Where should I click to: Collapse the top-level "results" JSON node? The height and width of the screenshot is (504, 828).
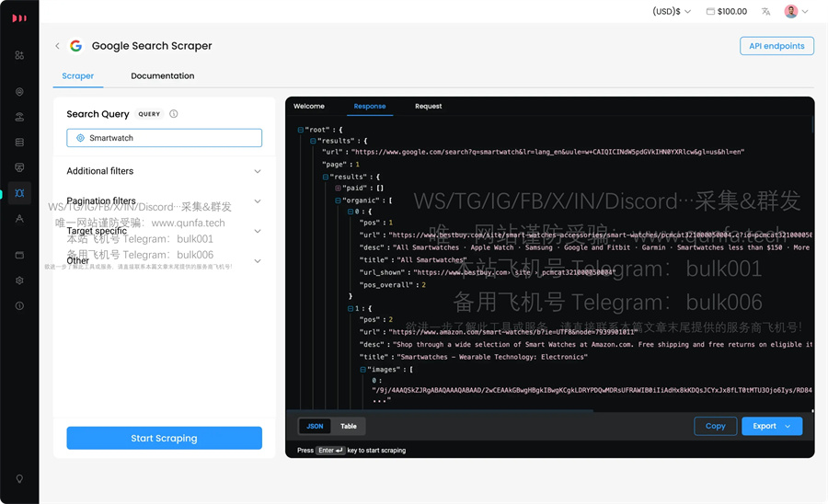pyautogui.click(x=313, y=141)
